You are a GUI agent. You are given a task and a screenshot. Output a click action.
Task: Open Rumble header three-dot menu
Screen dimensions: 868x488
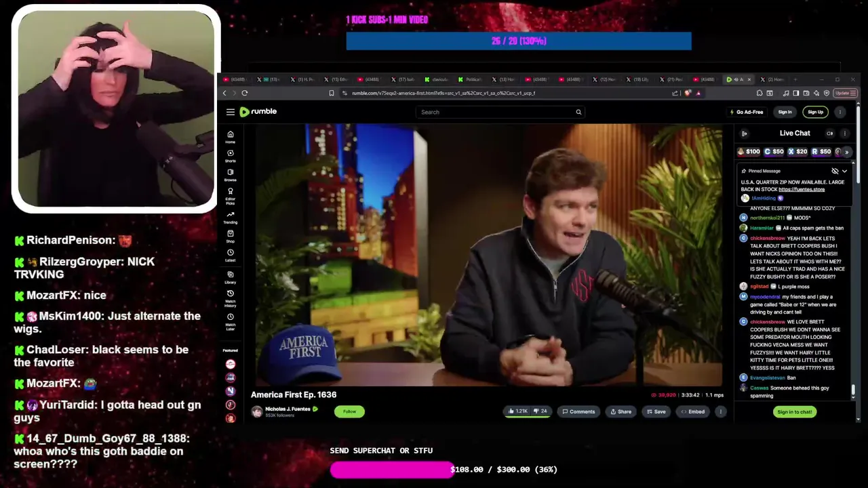pyautogui.click(x=840, y=112)
